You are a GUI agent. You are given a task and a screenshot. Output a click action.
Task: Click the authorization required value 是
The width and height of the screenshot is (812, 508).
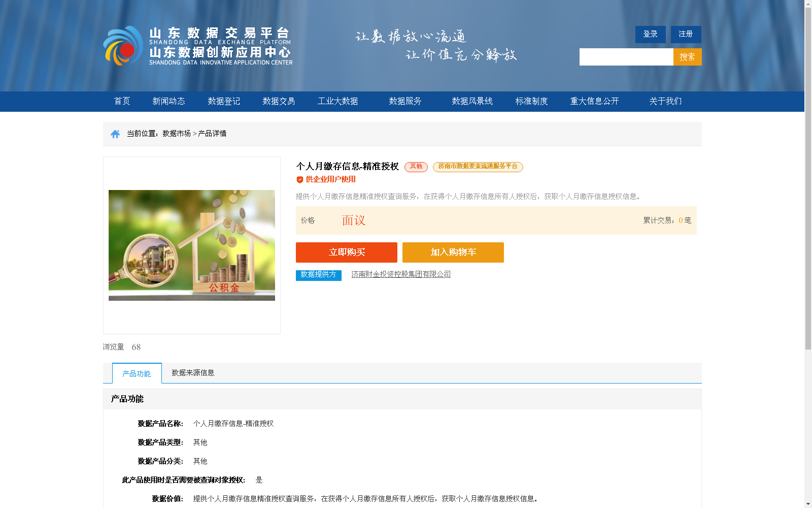click(x=259, y=480)
